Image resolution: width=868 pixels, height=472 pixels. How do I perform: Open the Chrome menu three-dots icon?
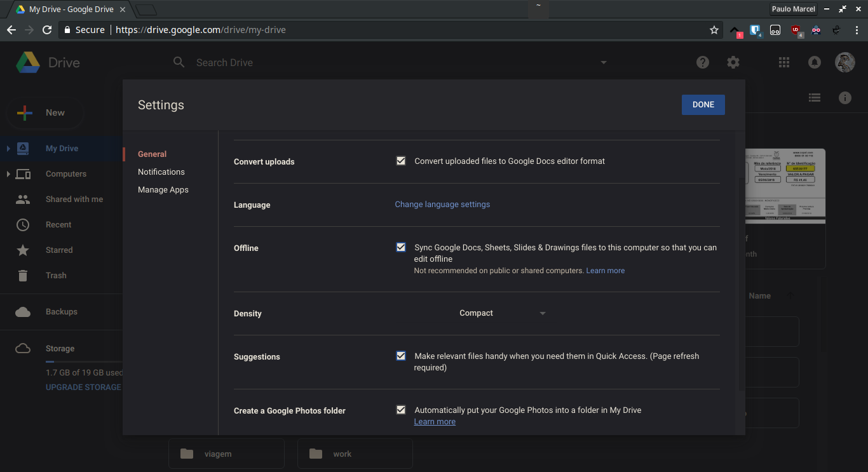coord(857,30)
